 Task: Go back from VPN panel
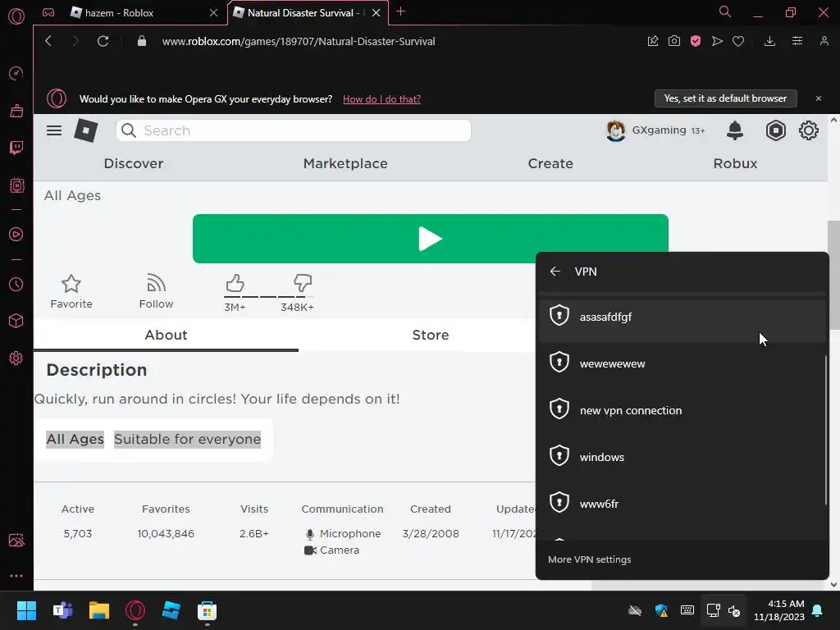point(555,272)
